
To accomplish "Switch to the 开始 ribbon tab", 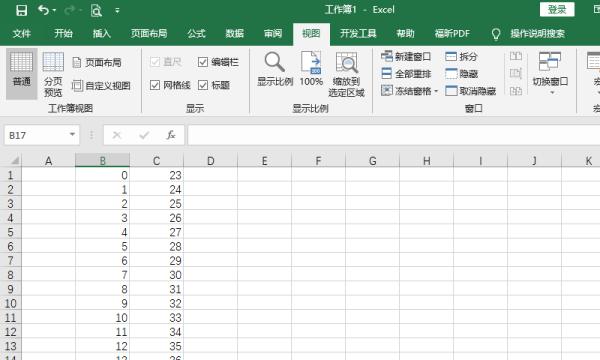I will [64, 34].
